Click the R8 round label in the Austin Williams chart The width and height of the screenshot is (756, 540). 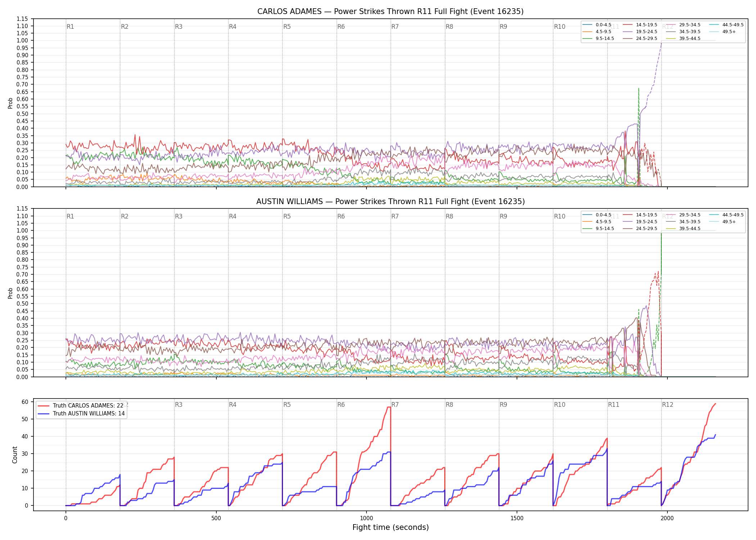(x=449, y=216)
